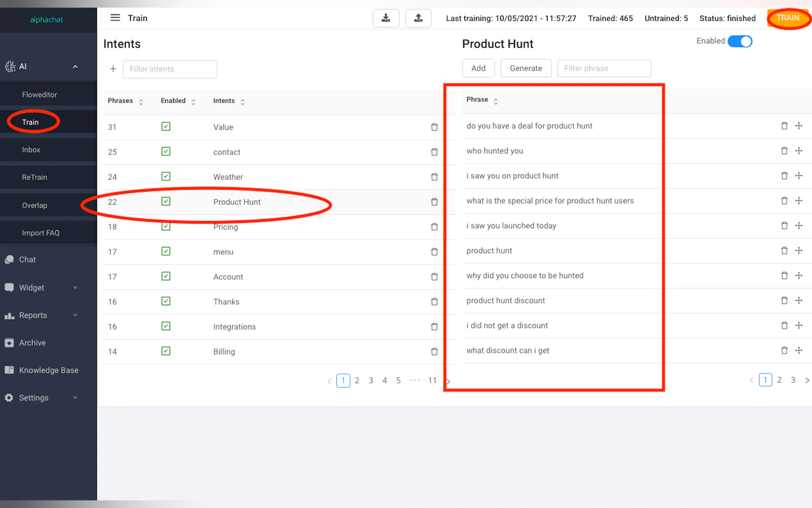Delete the Billing intent
Image resolution: width=812 pixels, height=508 pixels.
click(x=434, y=352)
